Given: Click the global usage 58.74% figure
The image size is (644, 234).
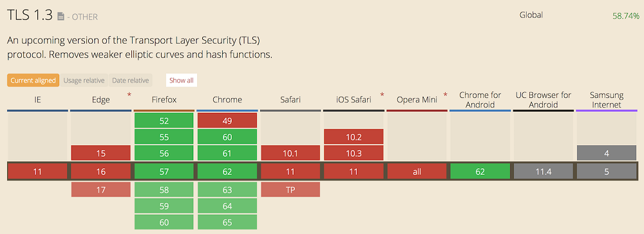Looking at the screenshot, I should click(x=626, y=16).
